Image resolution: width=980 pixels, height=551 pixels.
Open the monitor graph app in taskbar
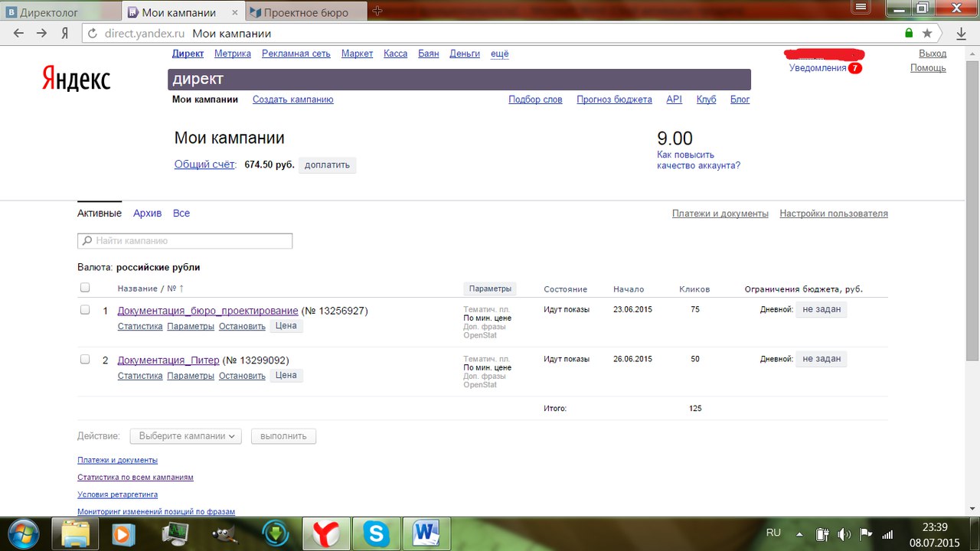pyautogui.click(x=176, y=533)
